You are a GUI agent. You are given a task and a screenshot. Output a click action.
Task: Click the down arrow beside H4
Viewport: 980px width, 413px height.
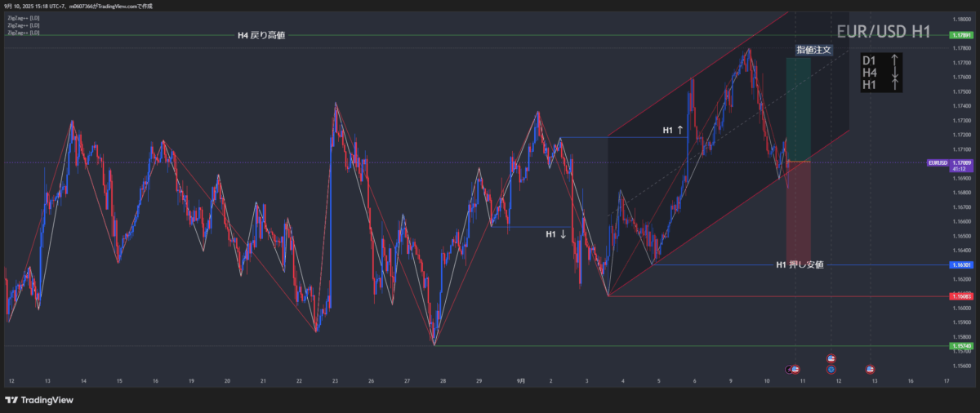(896, 73)
